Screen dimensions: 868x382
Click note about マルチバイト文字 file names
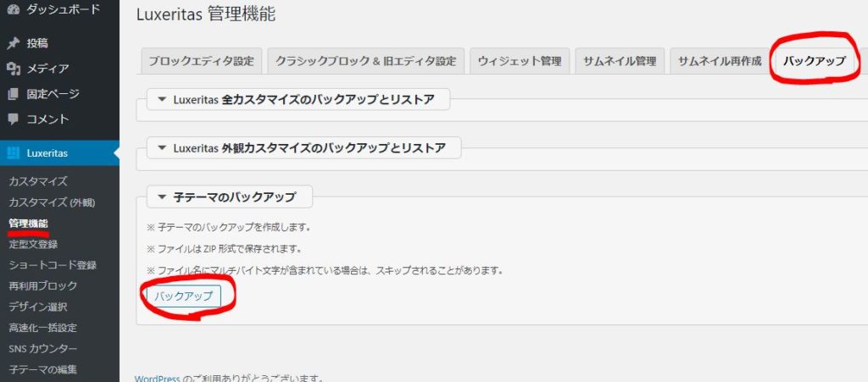tap(325, 271)
